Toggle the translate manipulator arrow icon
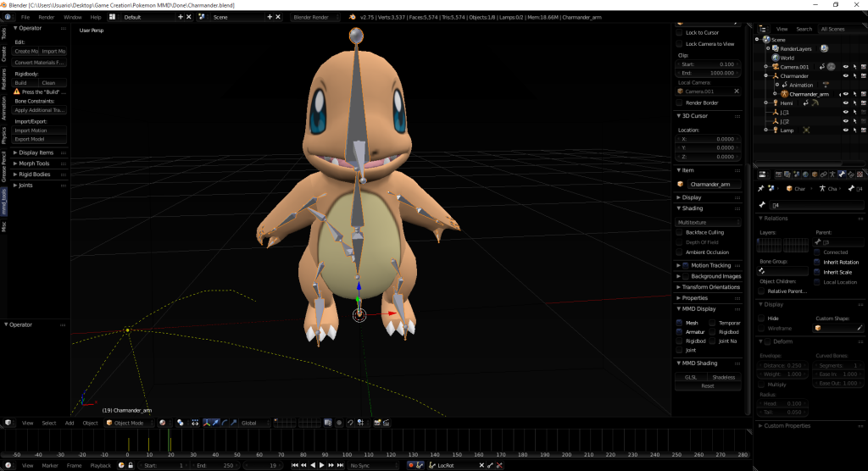The height and width of the screenshot is (471, 868). pos(216,423)
